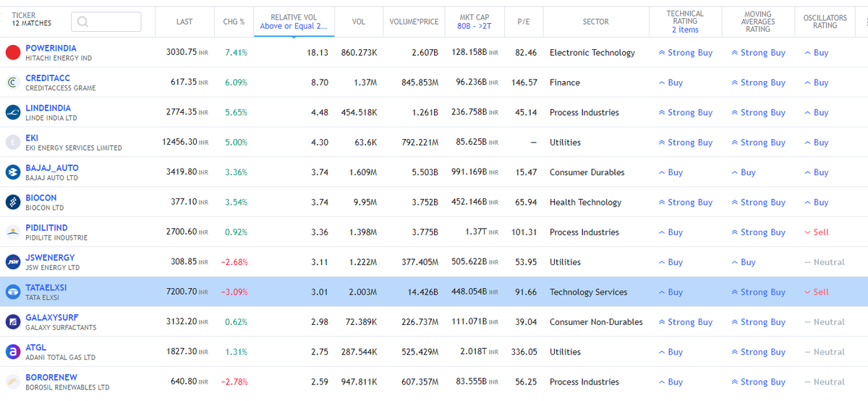This screenshot has height=401, width=868.
Task: Click the PIDILITIND company logo icon
Action: (12, 232)
